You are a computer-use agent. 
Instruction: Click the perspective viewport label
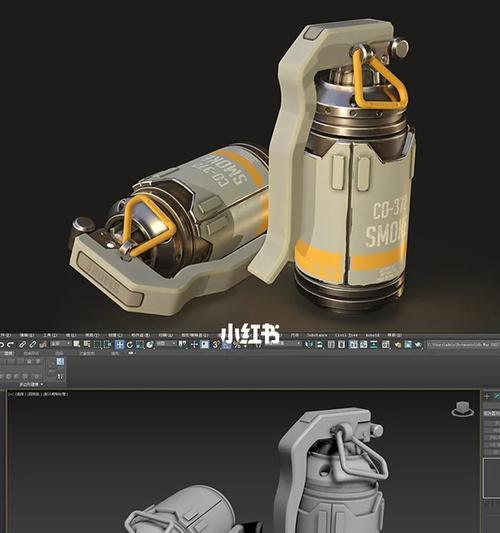[21, 394]
